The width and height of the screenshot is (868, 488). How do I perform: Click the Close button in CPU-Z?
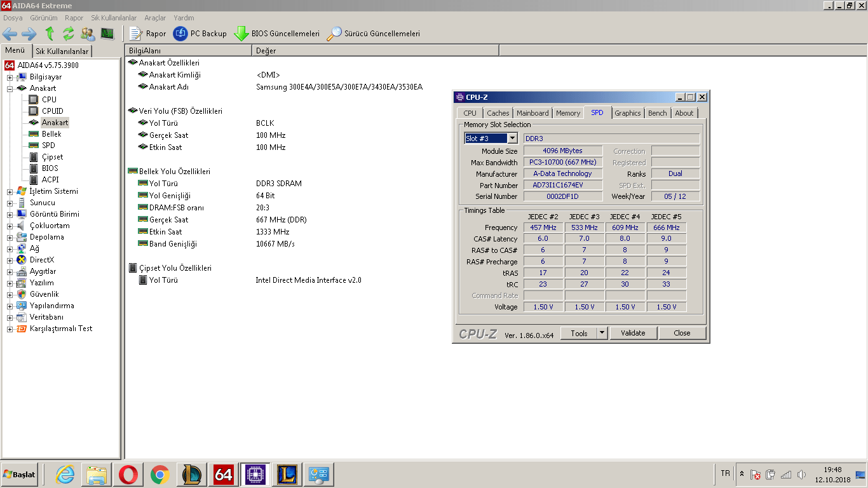pos(682,333)
